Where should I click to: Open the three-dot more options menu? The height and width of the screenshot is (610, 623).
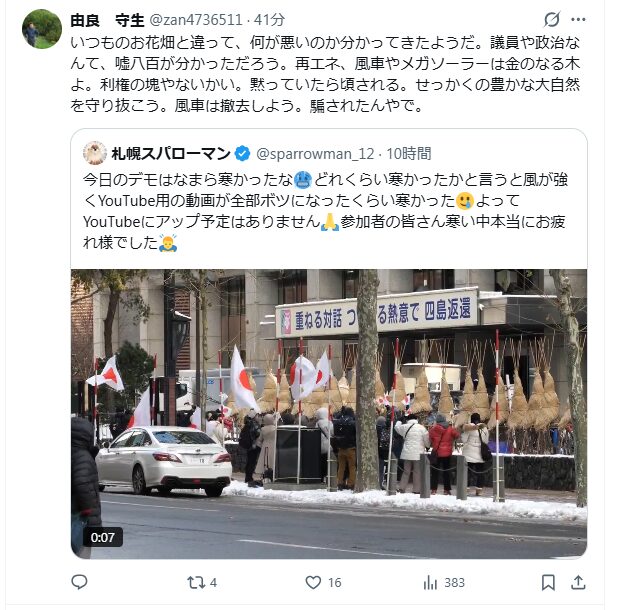578,19
